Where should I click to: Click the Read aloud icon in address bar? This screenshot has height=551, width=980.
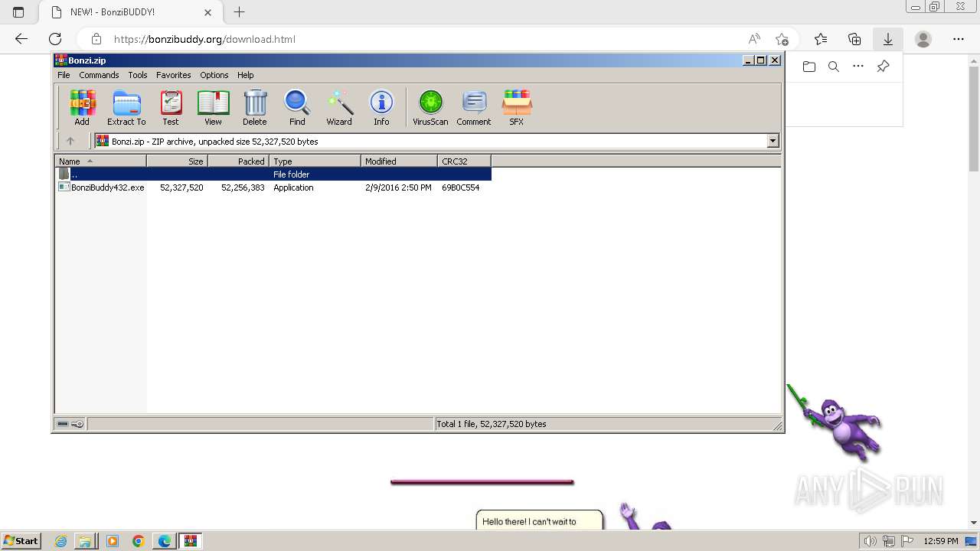(x=754, y=39)
